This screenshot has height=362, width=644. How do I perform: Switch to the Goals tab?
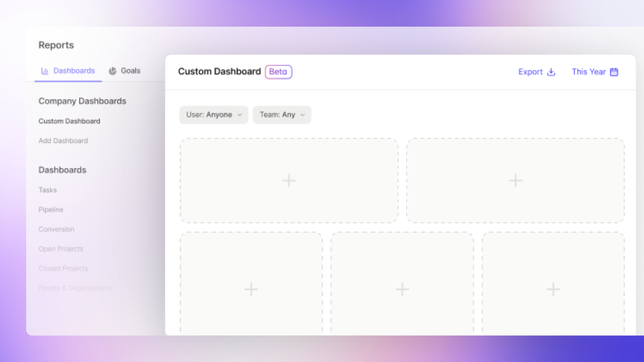click(130, 71)
